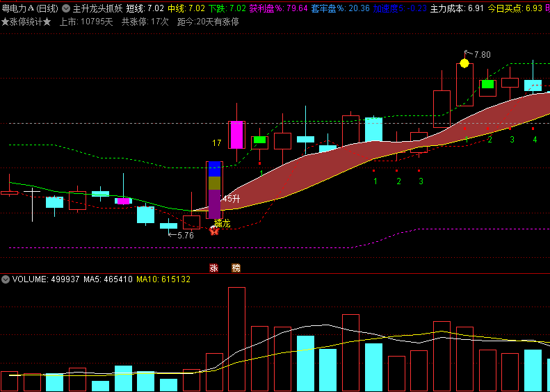Click the 短线: 7.02 value
This screenshot has width=550, height=392.
click(145, 8)
